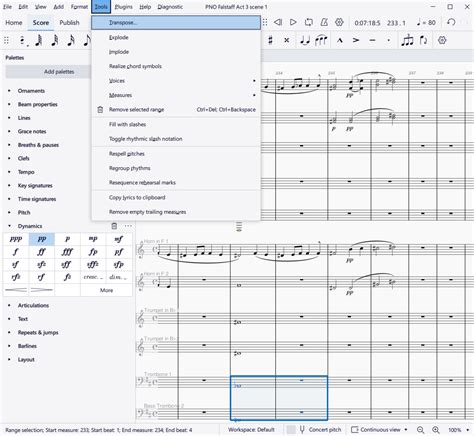Select the cresc. text dynamic

93,277
